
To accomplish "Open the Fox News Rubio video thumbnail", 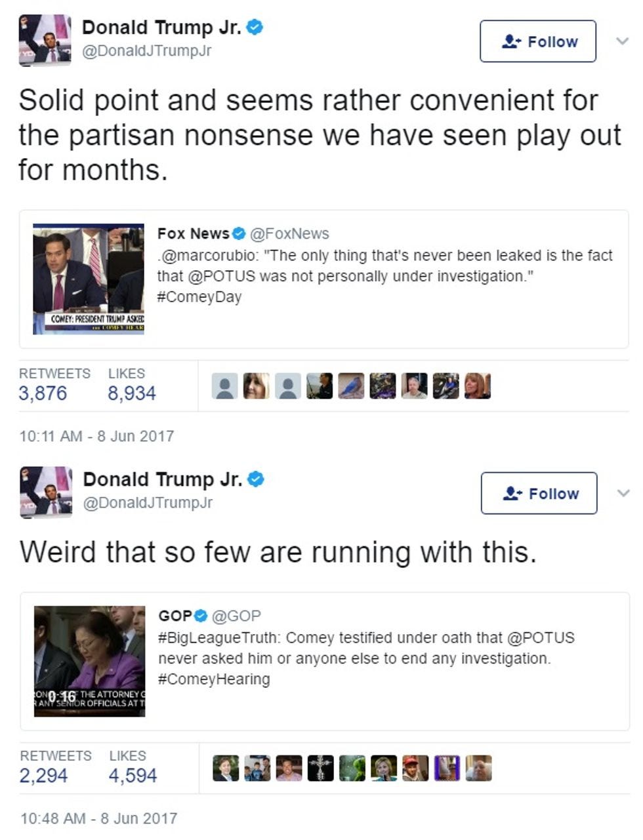I will coord(89,279).
